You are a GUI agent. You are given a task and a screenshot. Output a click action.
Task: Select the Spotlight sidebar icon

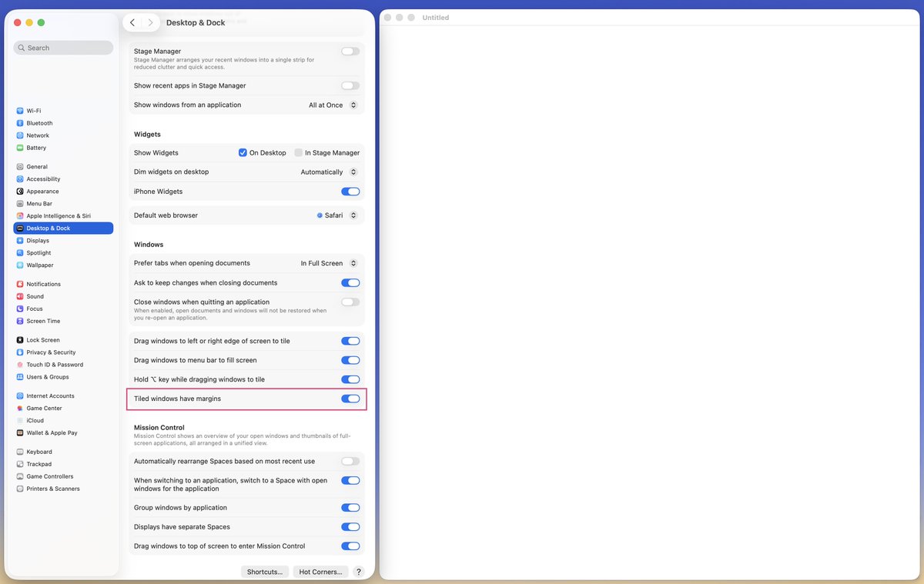point(20,253)
